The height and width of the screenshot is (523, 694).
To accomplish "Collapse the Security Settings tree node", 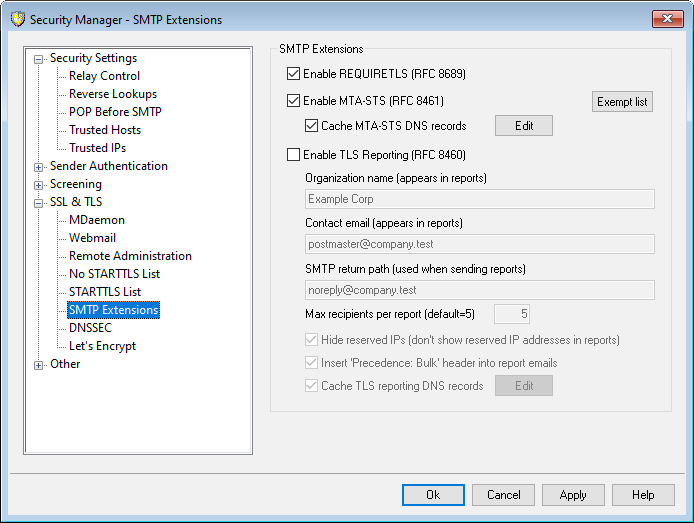I will pyautogui.click(x=39, y=59).
